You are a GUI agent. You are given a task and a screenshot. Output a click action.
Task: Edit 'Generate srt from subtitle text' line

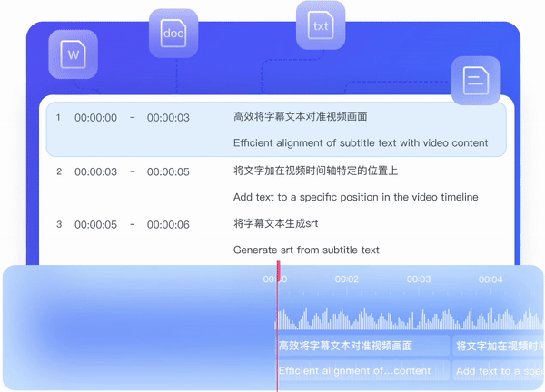click(306, 250)
